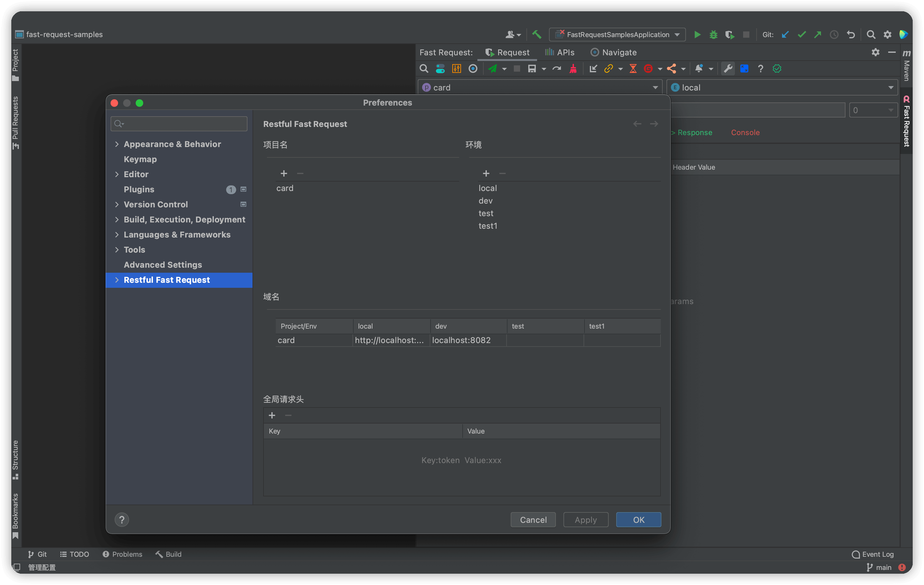Open the environment dropdown showing local
Image resolution: width=924 pixels, height=585 pixels.
point(783,87)
